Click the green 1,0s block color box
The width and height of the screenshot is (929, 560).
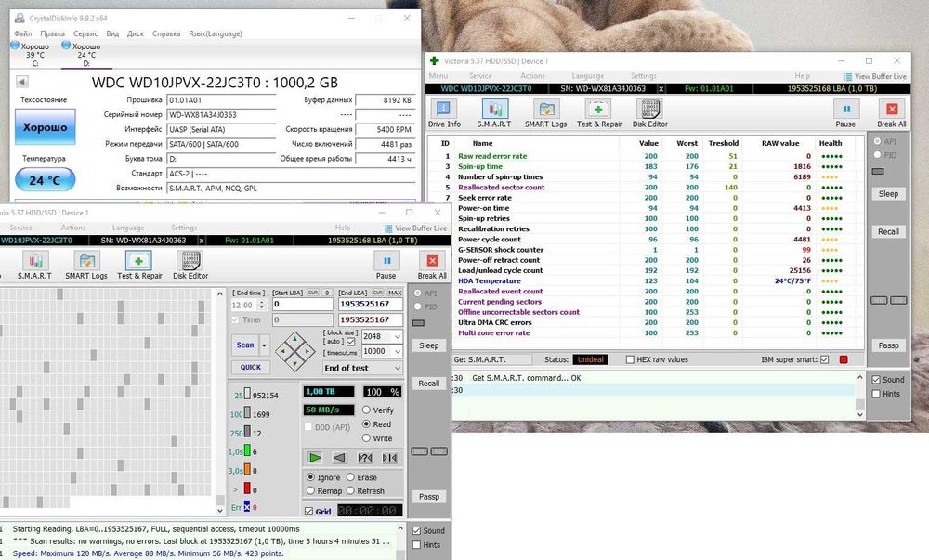click(x=247, y=451)
